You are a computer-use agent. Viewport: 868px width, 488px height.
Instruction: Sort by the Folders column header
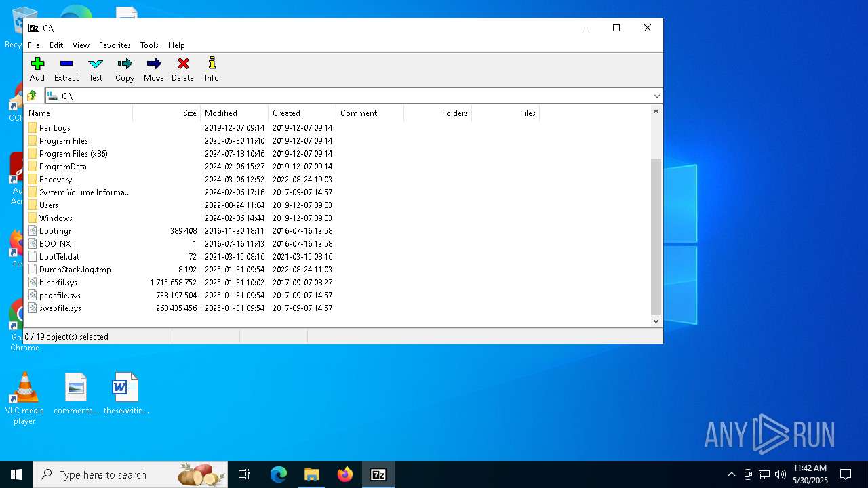tap(437, 113)
